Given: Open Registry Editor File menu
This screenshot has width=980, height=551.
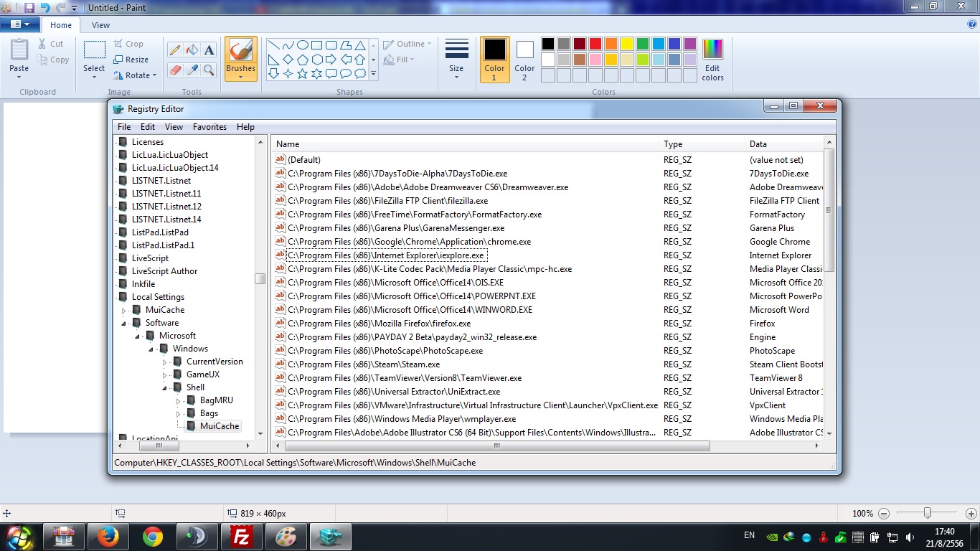Looking at the screenshot, I should pyautogui.click(x=124, y=127).
